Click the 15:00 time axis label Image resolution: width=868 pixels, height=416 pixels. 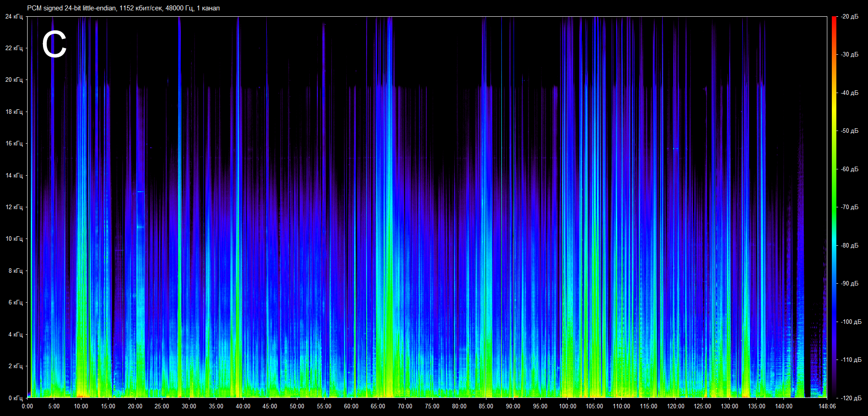tap(108, 406)
